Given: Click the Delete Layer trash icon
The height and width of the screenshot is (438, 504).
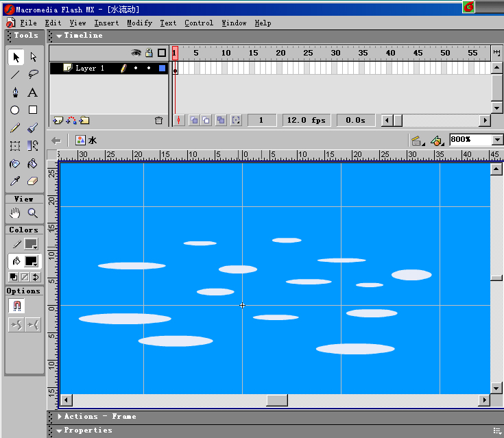Looking at the screenshot, I should click(159, 121).
